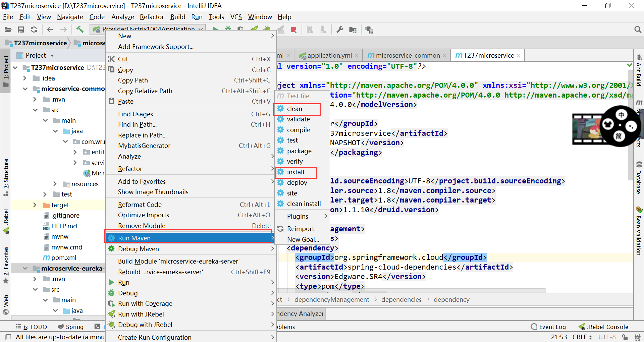Open the Ant Build side panel
The width and height of the screenshot is (644, 342).
click(639, 70)
